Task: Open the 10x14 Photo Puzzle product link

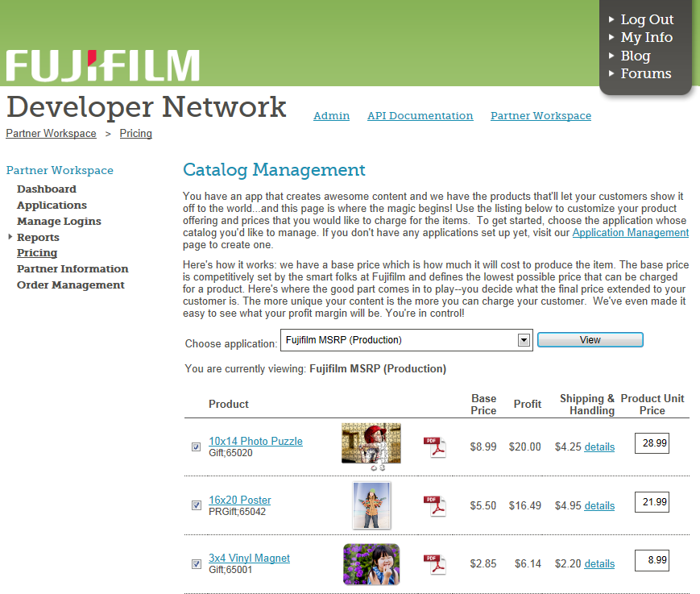Action: [x=255, y=441]
